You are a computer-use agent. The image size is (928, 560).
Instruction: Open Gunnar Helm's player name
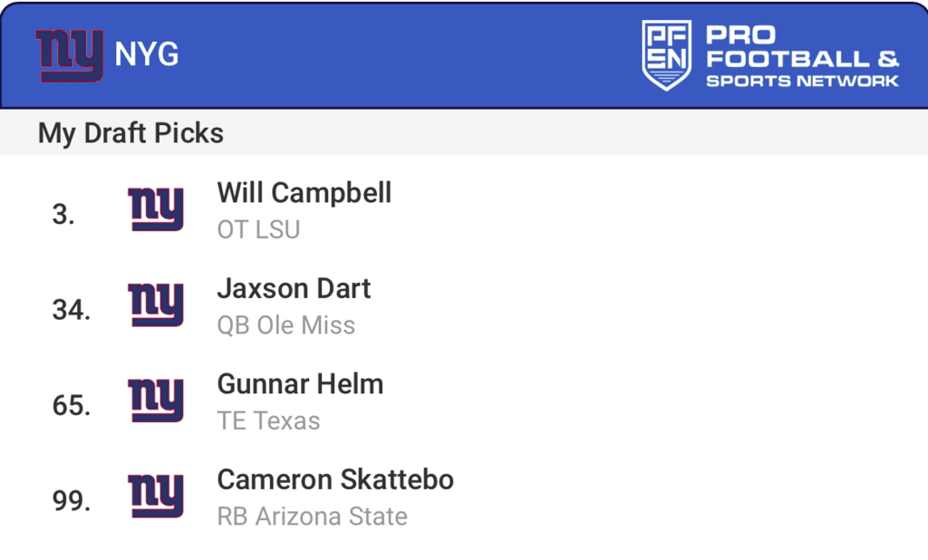[300, 384]
